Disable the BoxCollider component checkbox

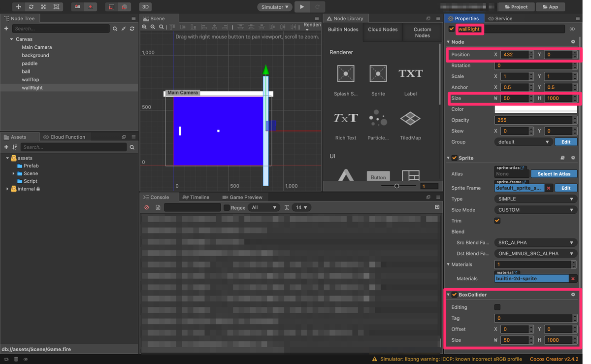point(455,295)
